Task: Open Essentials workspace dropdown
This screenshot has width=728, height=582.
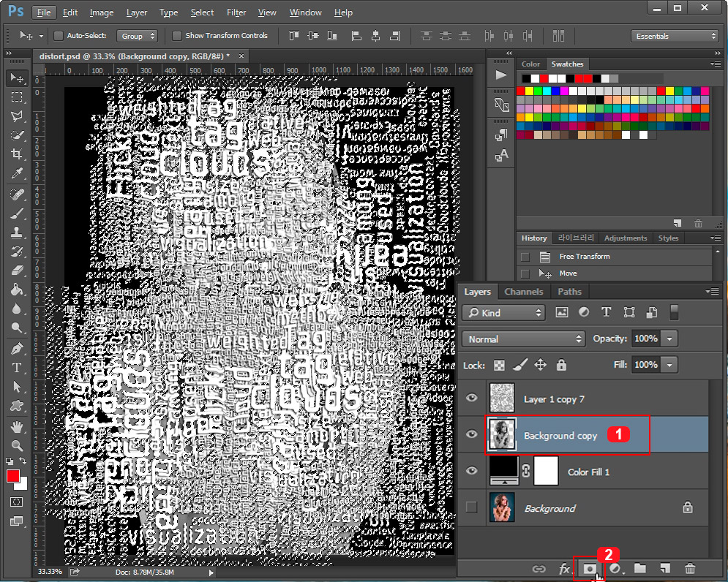Action: [x=675, y=36]
